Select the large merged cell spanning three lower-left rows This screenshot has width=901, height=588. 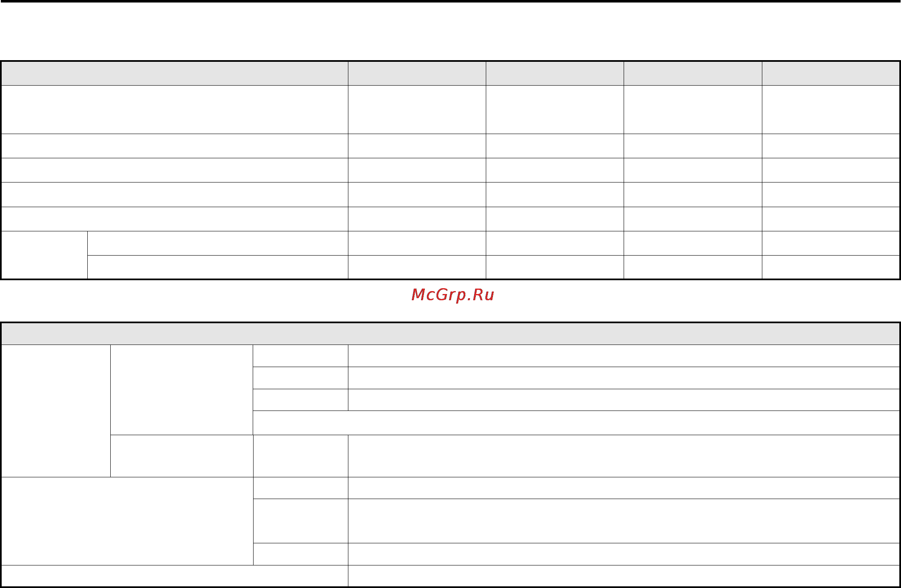coord(127,521)
